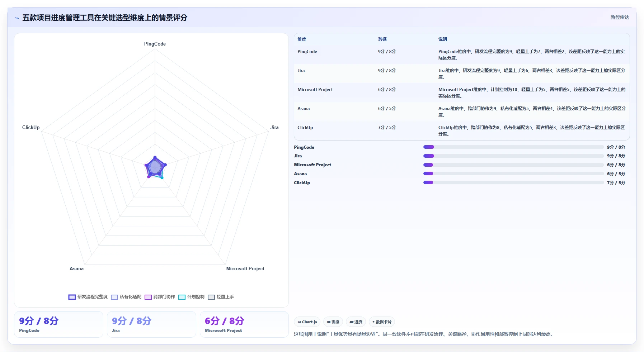
Task: Toggle the 私有化适配 legend series
Action: (x=126, y=297)
